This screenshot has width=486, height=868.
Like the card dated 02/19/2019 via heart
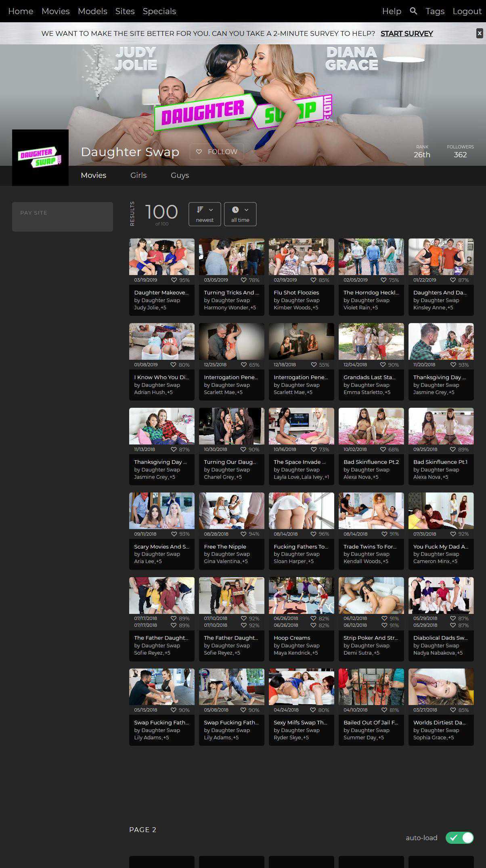(314, 280)
